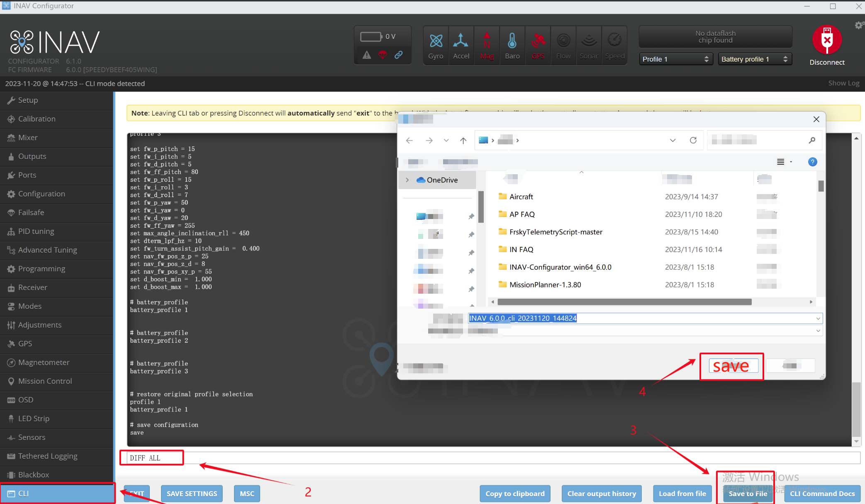
Task: Open the Battery profile 1 dropdown
Action: (x=755, y=59)
